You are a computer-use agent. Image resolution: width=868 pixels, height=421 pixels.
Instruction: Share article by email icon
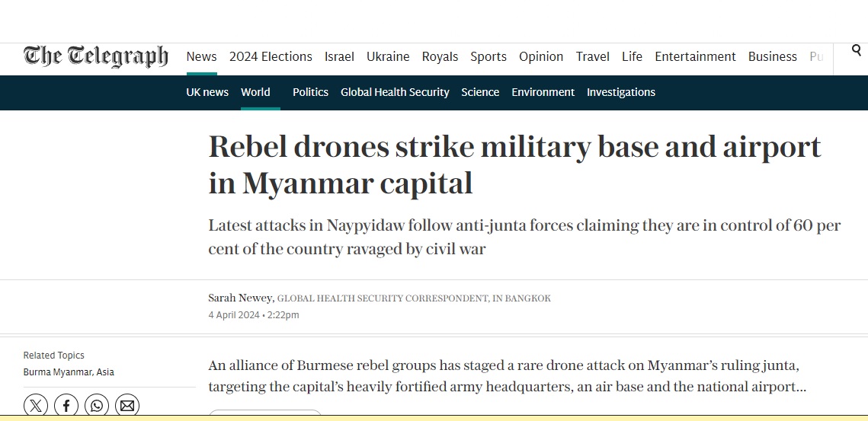[x=127, y=406]
